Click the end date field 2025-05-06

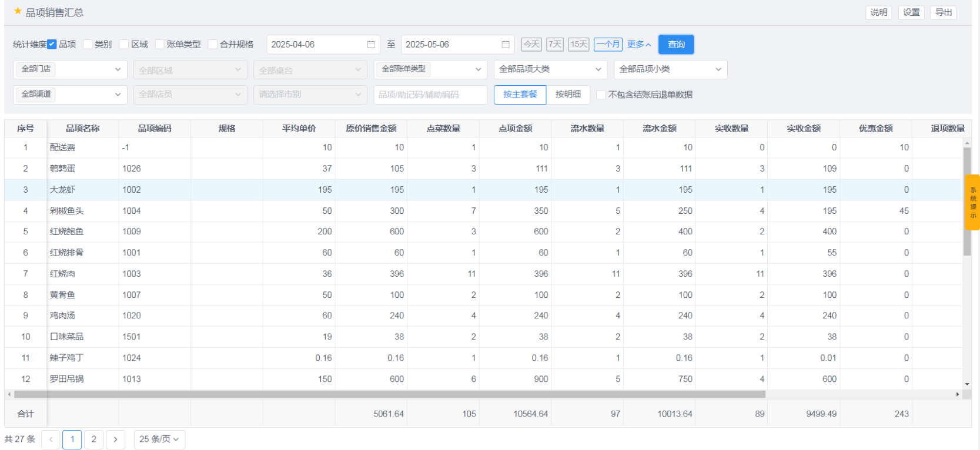point(458,45)
